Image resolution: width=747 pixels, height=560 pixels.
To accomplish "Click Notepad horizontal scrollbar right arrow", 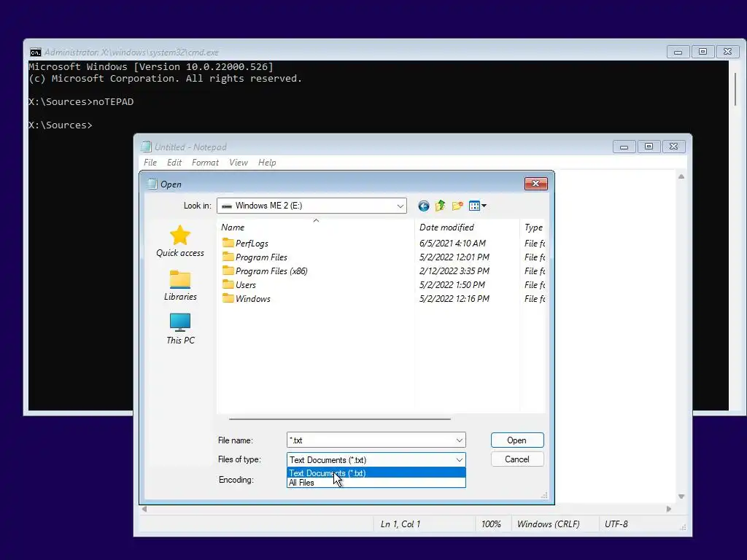I will click(669, 509).
